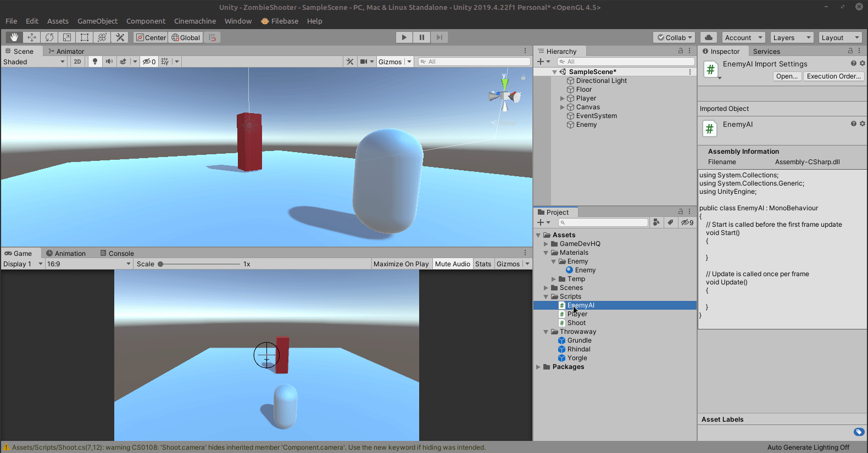Open cloud services icon

[709, 37]
